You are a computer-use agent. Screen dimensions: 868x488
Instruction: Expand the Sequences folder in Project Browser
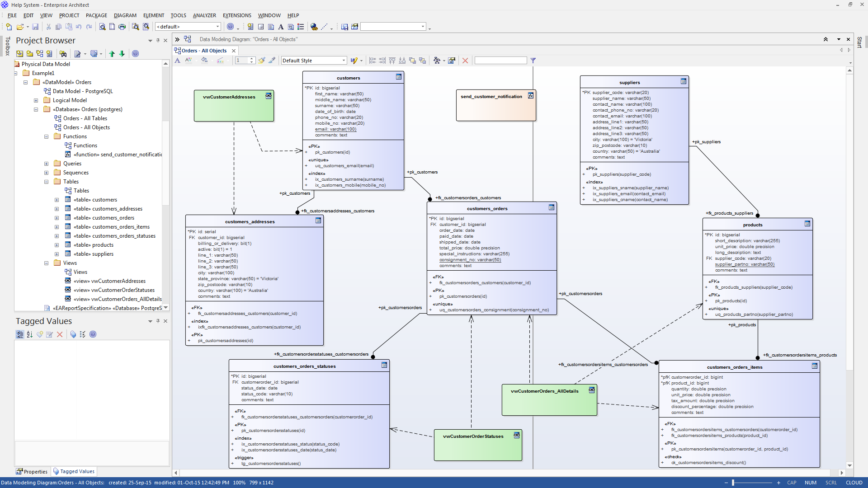47,172
